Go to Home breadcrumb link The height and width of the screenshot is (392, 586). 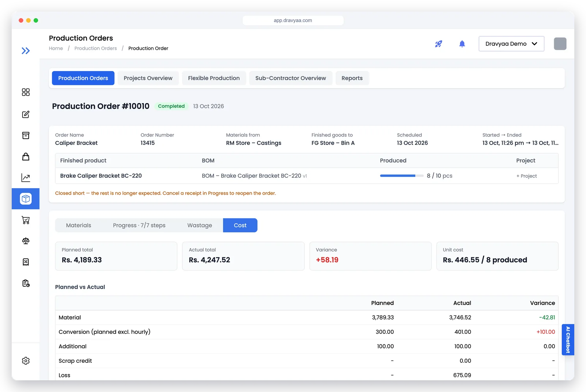[56, 48]
